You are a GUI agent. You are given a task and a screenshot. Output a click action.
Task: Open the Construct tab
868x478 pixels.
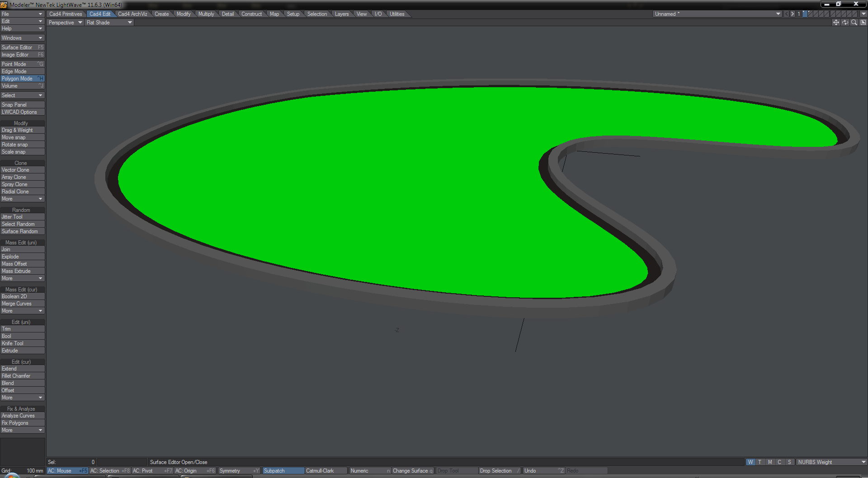point(251,14)
